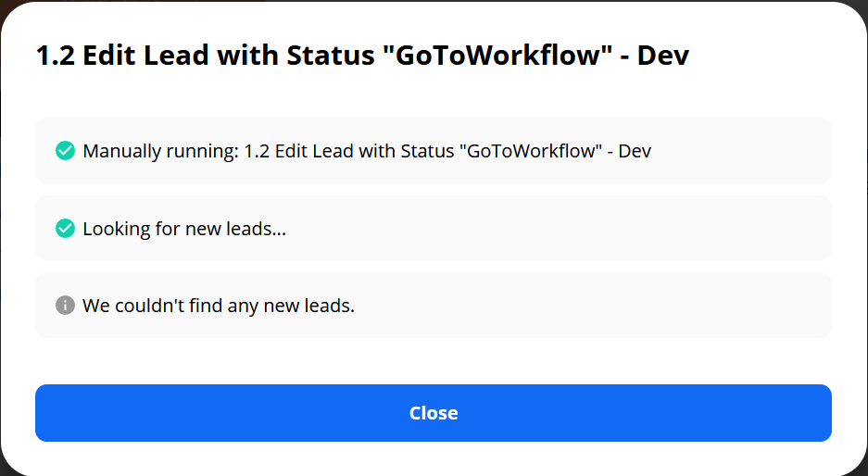Click the 'Manually running: 1.2 Edit Lead' status text
The height and width of the screenshot is (476, 868).
(x=367, y=151)
